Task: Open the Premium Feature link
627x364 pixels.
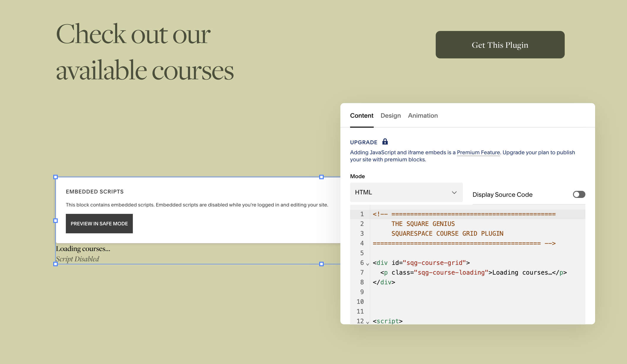Action: (x=478, y=153)
